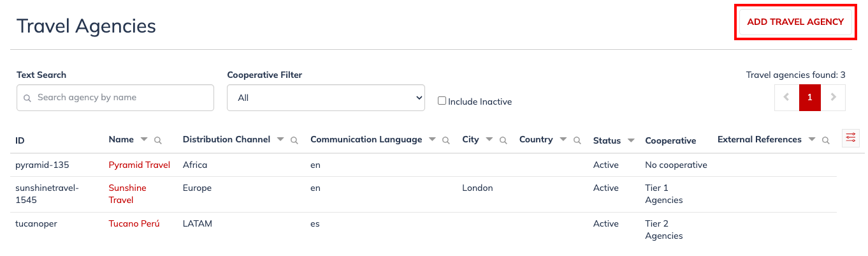
Task: Search within the City column
Action: coord(503,140)
